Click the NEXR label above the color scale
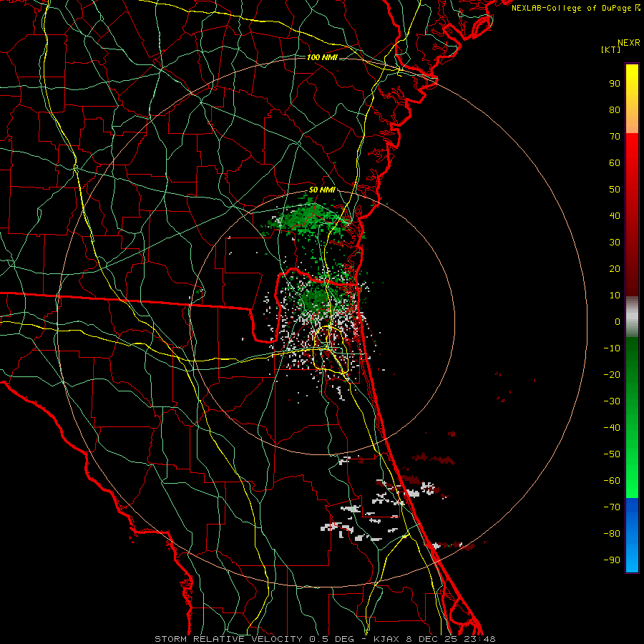 tap(629, 43)
